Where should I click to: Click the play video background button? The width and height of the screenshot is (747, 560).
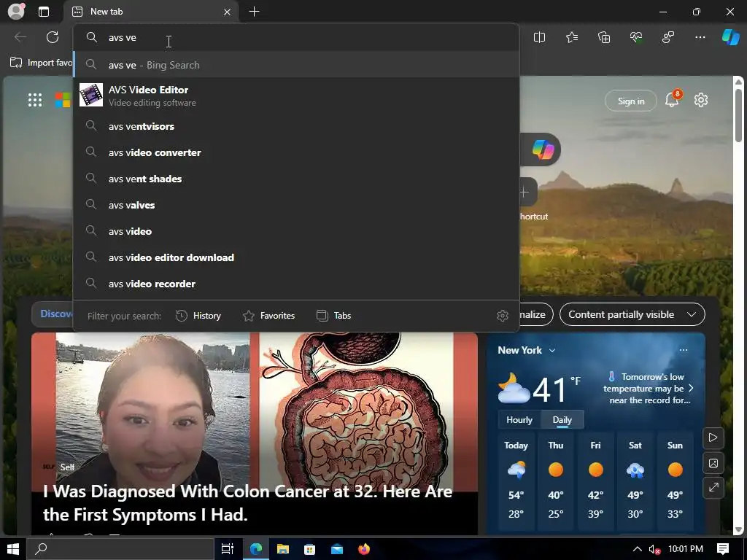[713, 437]
